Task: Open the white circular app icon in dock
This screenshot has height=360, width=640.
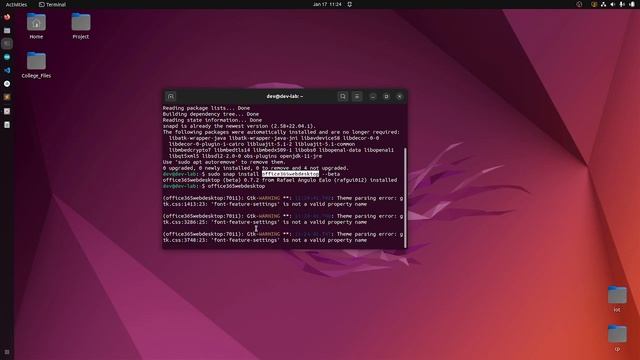Action: coord(7,84)
